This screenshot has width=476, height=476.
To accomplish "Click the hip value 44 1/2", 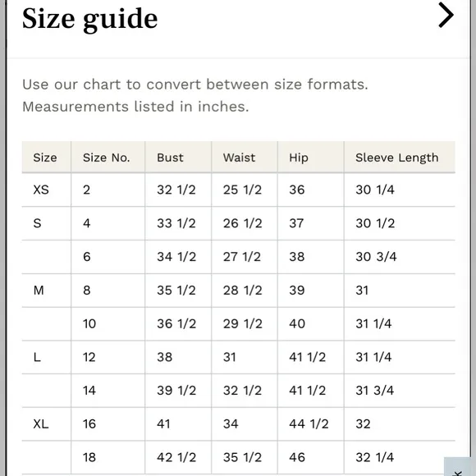I will tap(309, 423).
